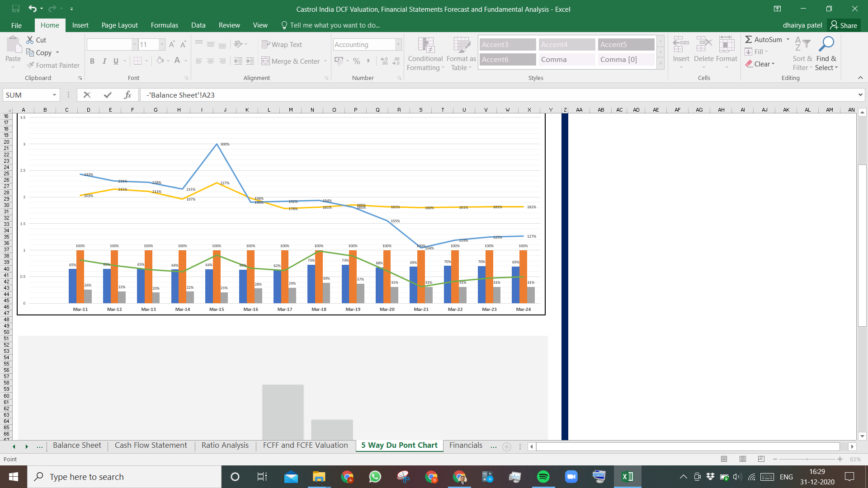Click the Undo arrow icon
Image resolution: width=868 pixels, height=488 pixels.
[32, 9]
